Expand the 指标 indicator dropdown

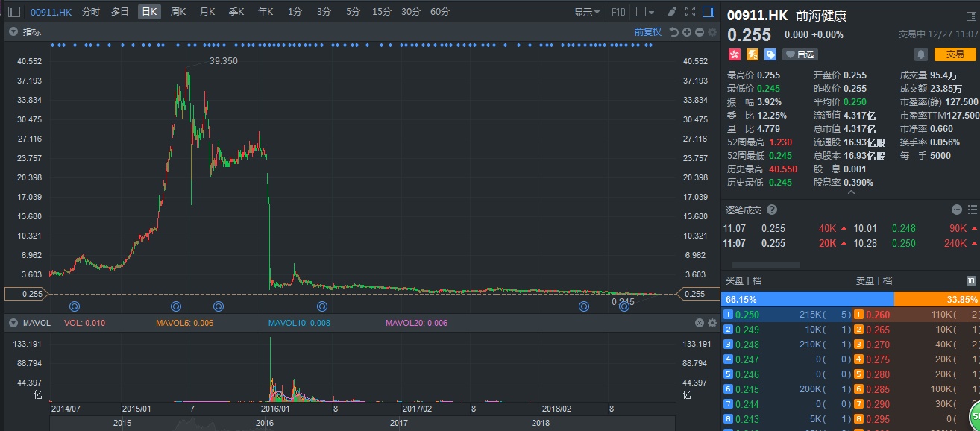tap(13, 32)
